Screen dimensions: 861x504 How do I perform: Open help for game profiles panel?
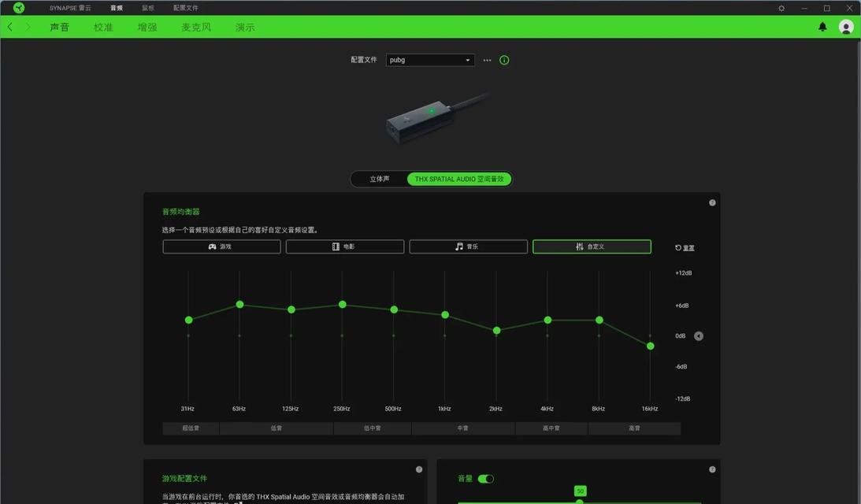[419, 469]
